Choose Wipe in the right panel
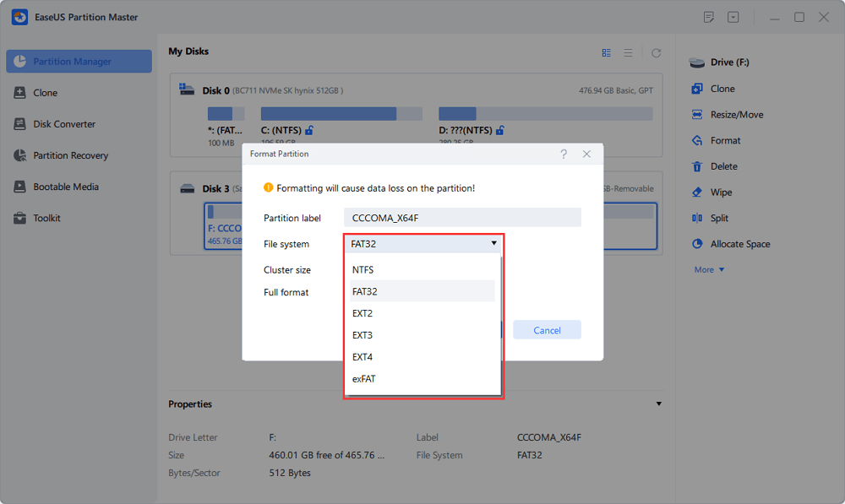The width and height of the screenshot is (845, 504). pos(711,192)
